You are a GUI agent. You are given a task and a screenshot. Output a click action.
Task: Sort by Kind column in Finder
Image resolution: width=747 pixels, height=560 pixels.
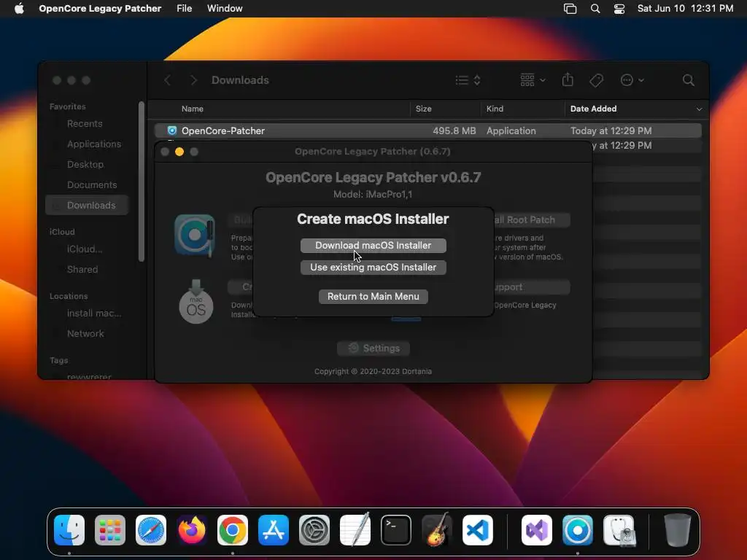pyautogui.click(x=495, y=109)
